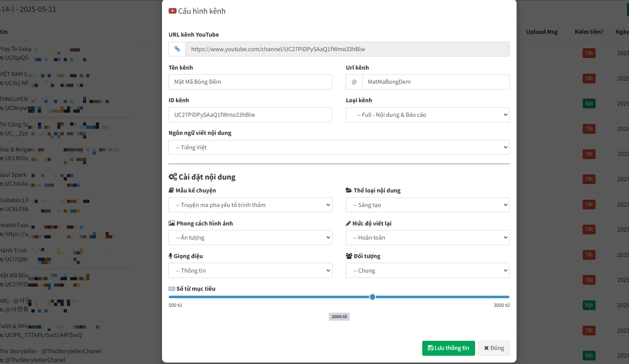Toggle the Tắt monetization badge in the top row

[589, 53]
